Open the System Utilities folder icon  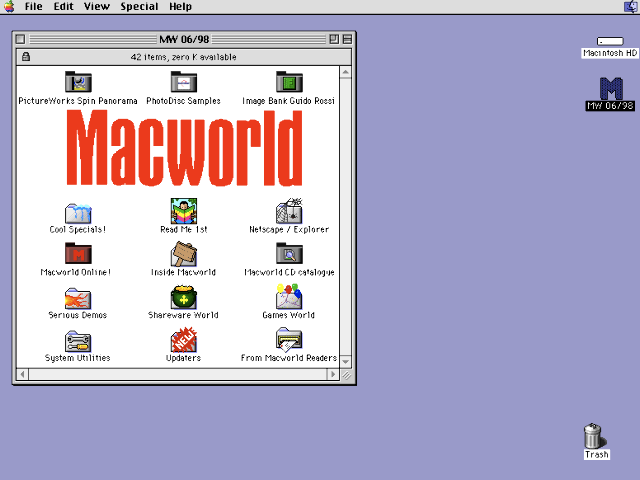point(78,341)
